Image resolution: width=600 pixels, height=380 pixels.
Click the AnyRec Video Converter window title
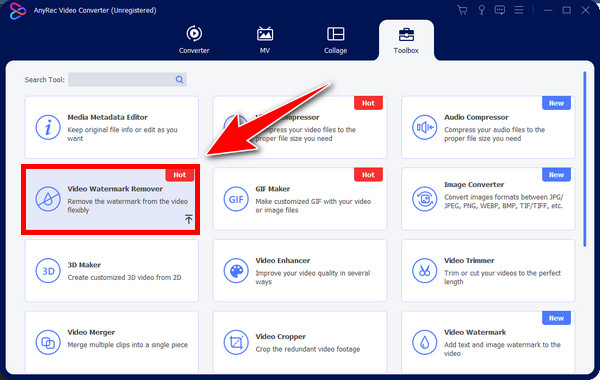click(x=95, y=10)
